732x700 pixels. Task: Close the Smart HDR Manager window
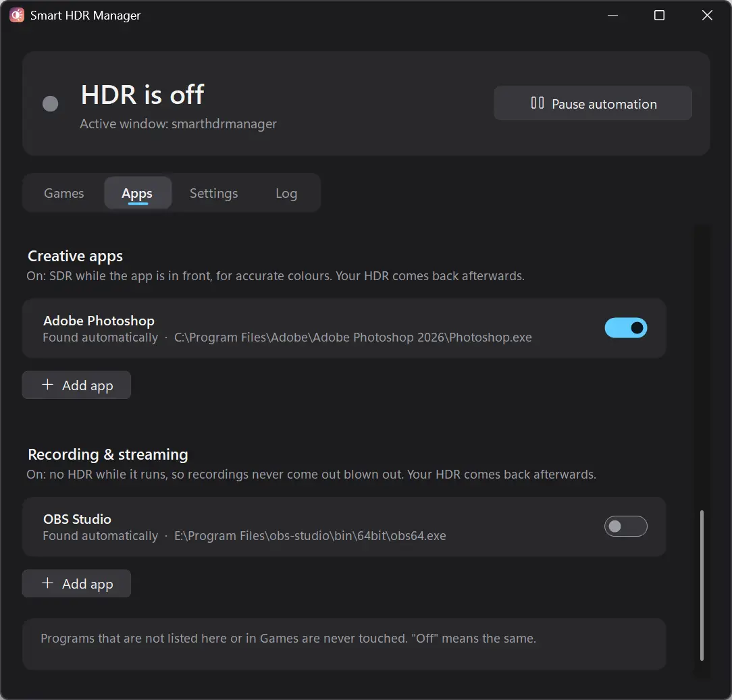tap(707, 16)
